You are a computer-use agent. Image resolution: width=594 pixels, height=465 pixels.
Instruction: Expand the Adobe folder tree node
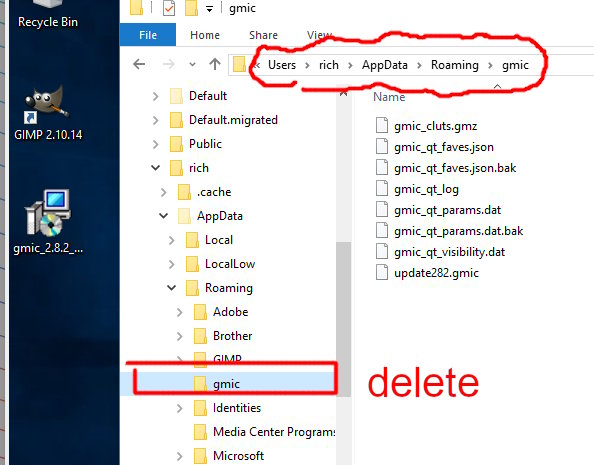(180, 312)
